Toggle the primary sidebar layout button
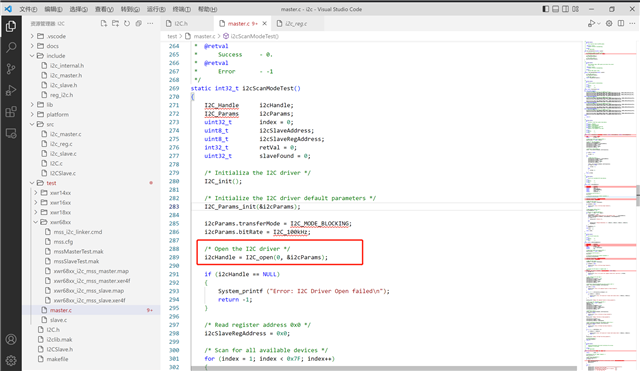The height and width of the screenshot is (371, 640). point(546,9)
